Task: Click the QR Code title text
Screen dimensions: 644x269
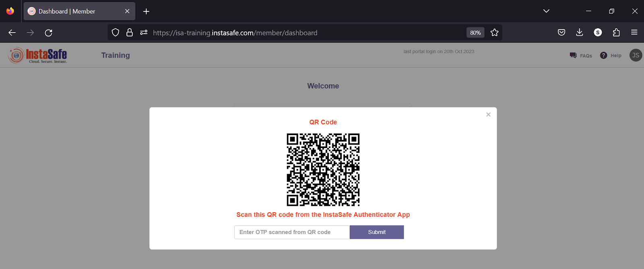Action: 323,122
